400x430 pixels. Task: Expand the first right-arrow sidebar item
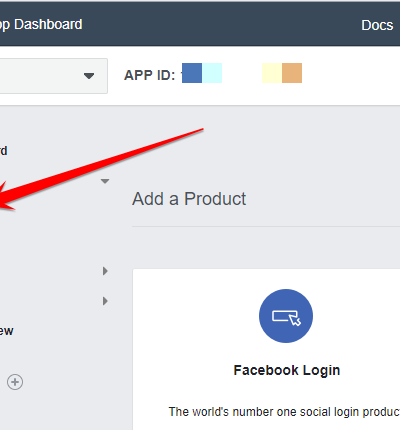click(105, 271)
